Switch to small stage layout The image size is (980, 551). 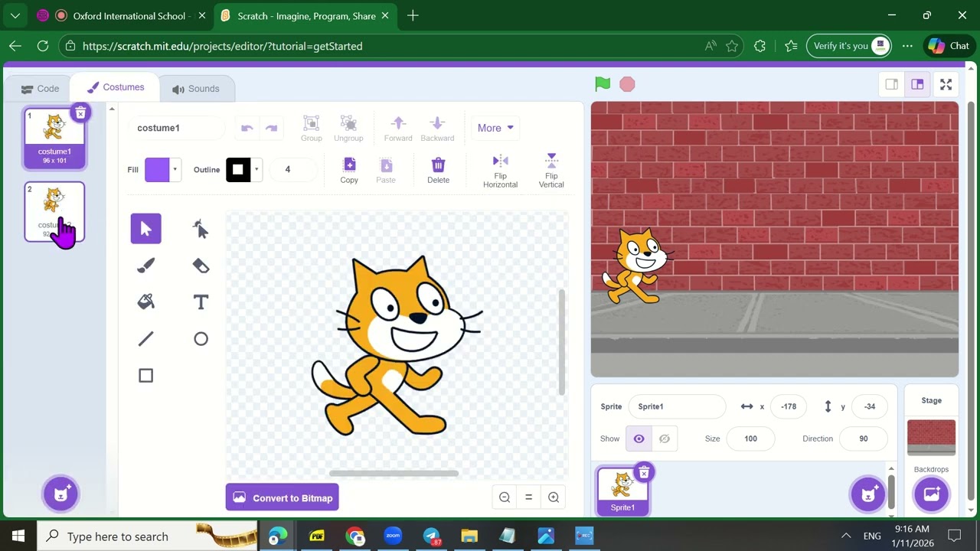(x=891, y=84)
